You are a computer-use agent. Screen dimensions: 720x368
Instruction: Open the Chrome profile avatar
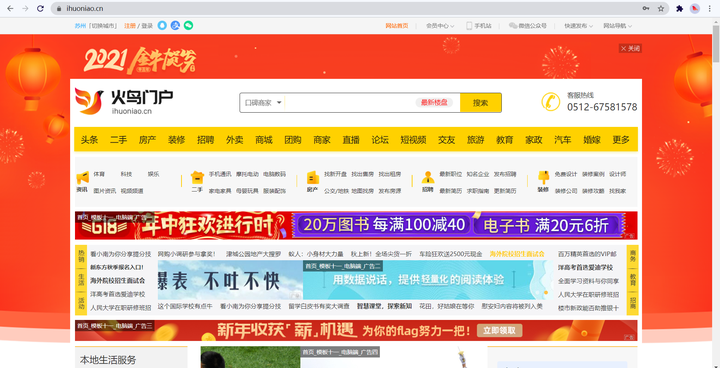(695, 8)
